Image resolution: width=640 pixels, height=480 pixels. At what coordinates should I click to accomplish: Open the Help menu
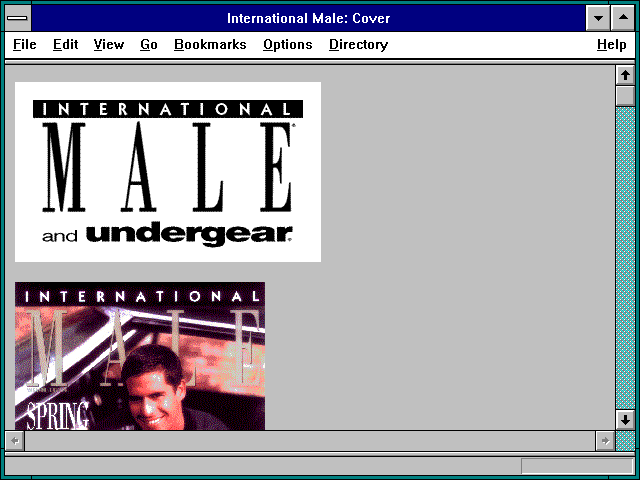click(x=611, y=44)
